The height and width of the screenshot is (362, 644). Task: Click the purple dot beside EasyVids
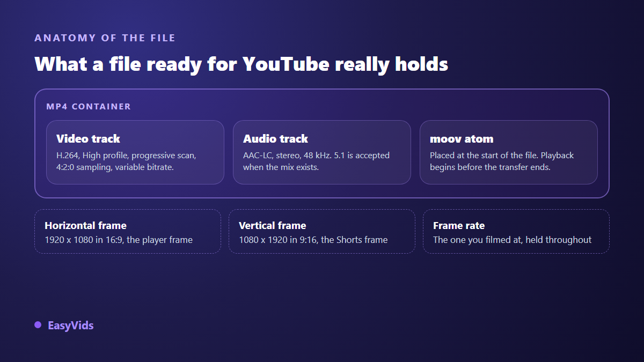click(38, 324)
